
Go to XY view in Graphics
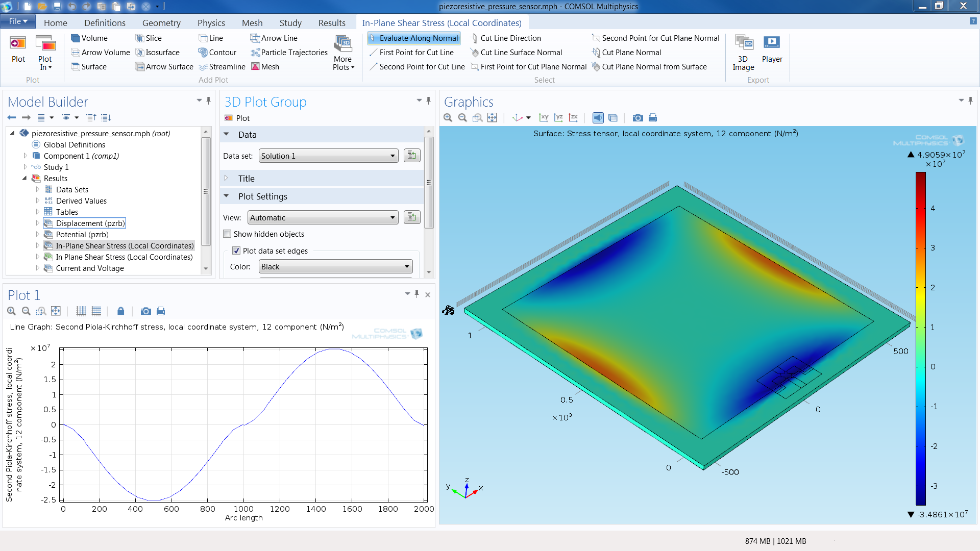tap(544, 118)
